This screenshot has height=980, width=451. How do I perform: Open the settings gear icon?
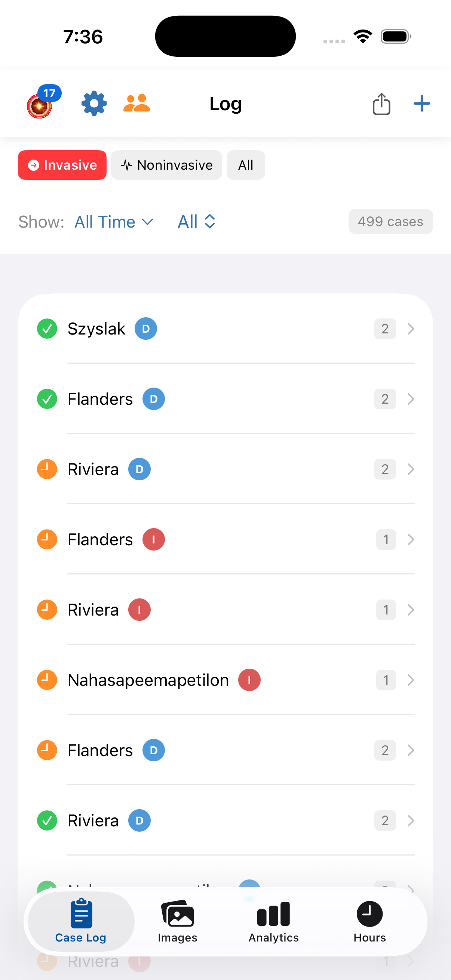[x=94, y=104]
